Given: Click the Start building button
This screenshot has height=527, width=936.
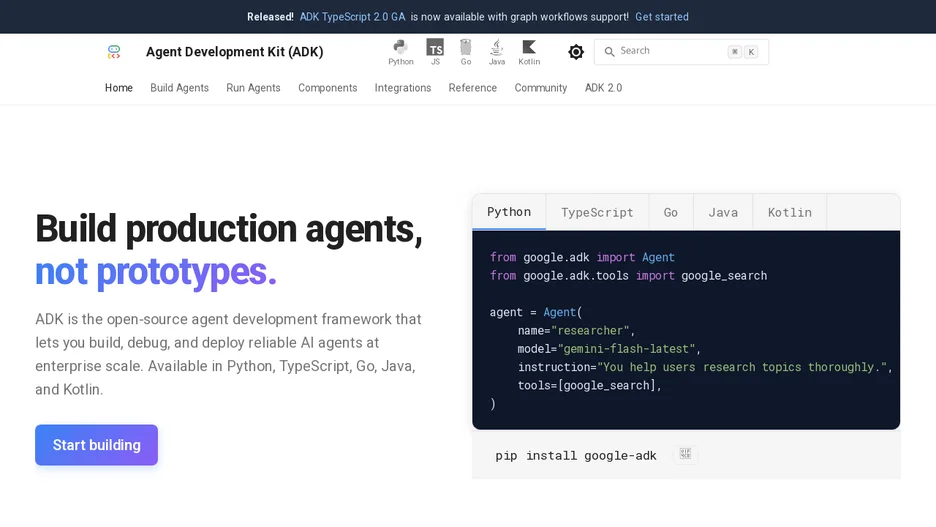Looking at the screenshot, I should click(x=97, y=445).
